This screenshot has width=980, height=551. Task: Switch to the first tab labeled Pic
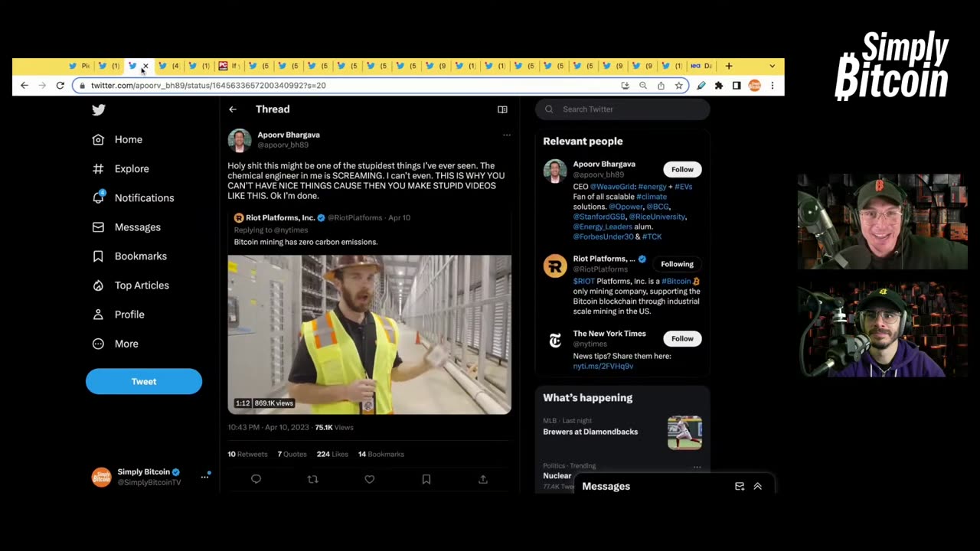coord(80,66)
